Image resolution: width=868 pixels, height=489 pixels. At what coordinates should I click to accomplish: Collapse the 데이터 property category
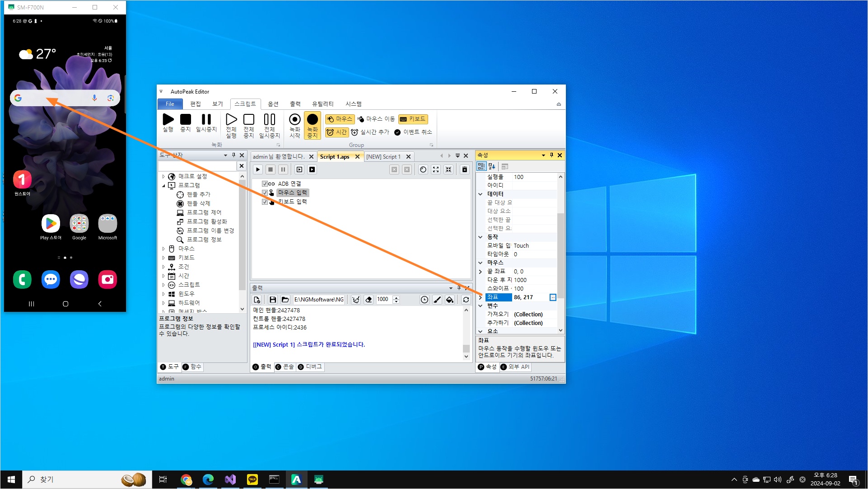click(481, 194)
